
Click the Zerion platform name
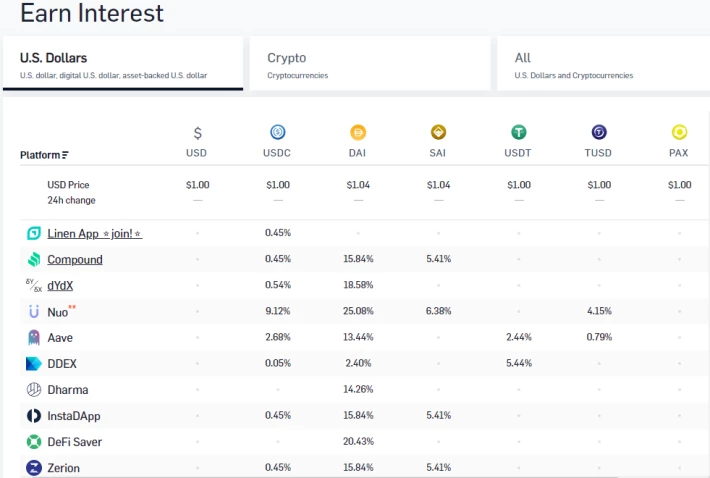(63, 468)
